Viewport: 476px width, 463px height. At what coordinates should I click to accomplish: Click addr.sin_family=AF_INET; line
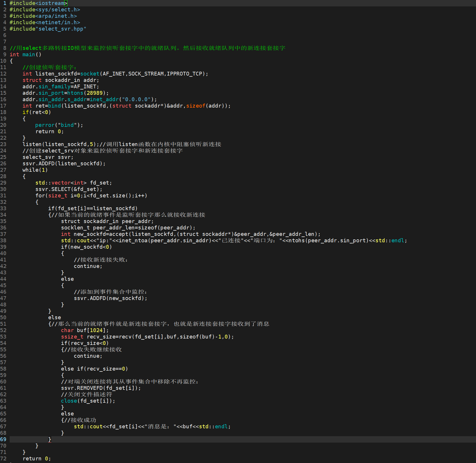[x=61, y=87]
